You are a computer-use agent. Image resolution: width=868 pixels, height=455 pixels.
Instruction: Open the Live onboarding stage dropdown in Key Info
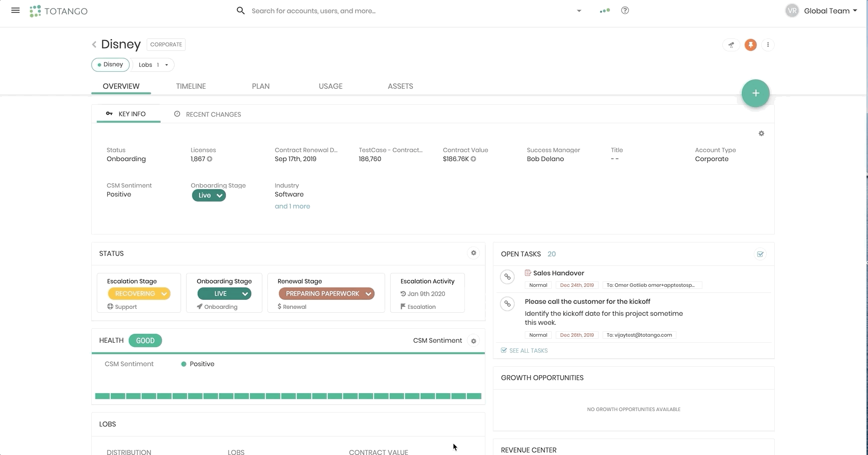[209, 196]
